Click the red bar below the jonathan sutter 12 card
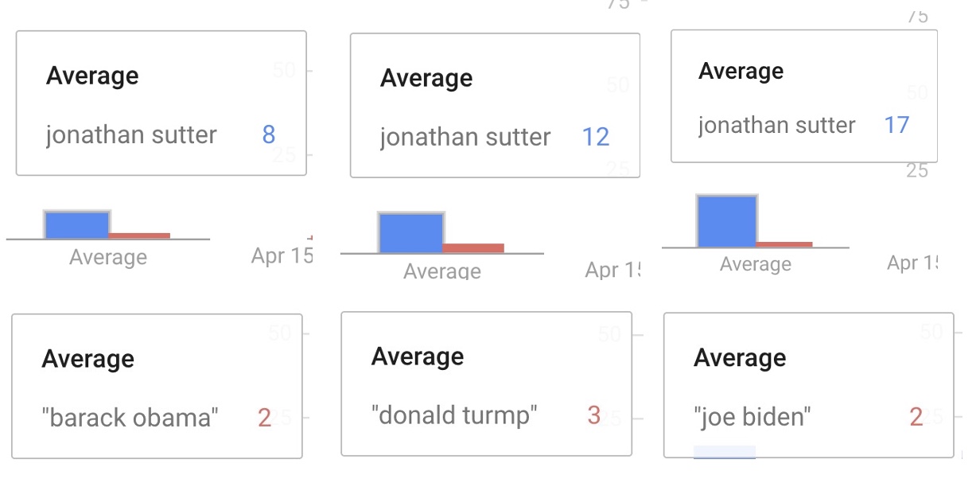Image resolution: width=980 pixels, height=479 pixels. [x=473, y=248]
